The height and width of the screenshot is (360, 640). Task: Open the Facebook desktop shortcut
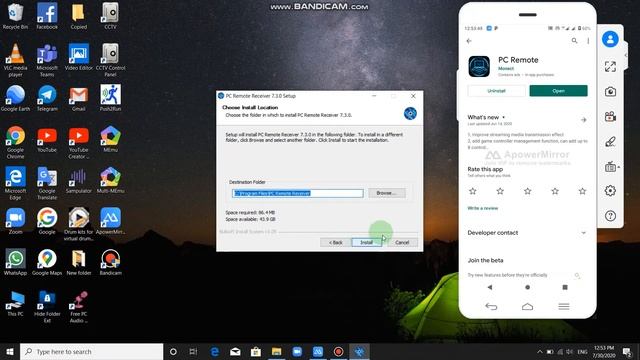pos(47,16)
